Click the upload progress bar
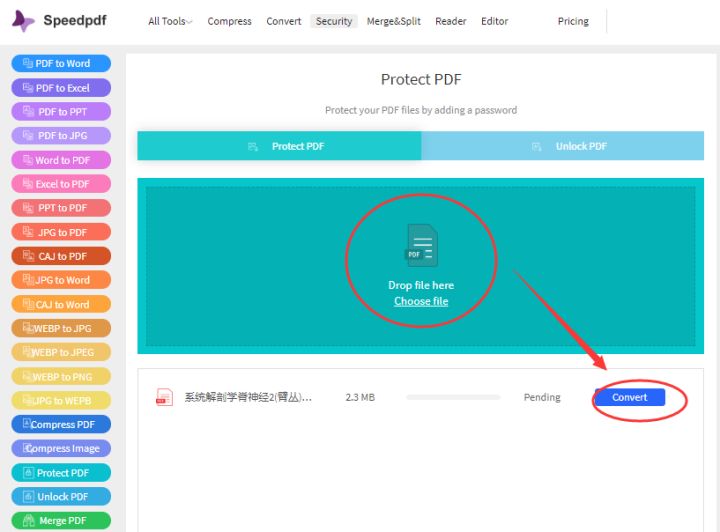Image resolution: width=720 pixels, height=532 pixels. tap(453, 397)
